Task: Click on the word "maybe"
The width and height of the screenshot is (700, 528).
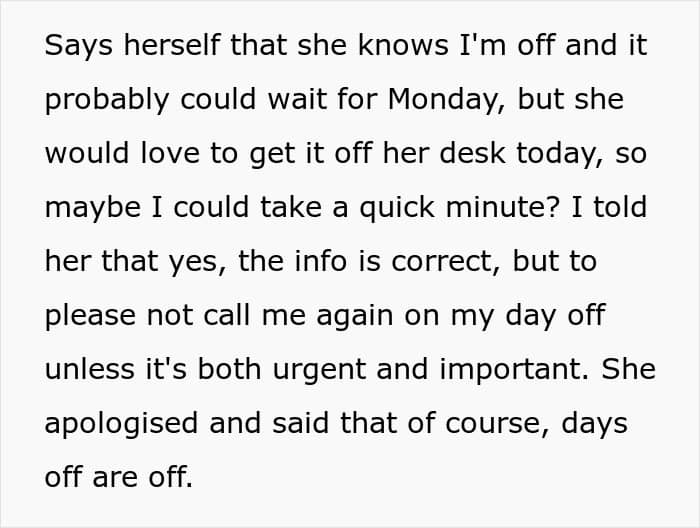Action: 93,208
